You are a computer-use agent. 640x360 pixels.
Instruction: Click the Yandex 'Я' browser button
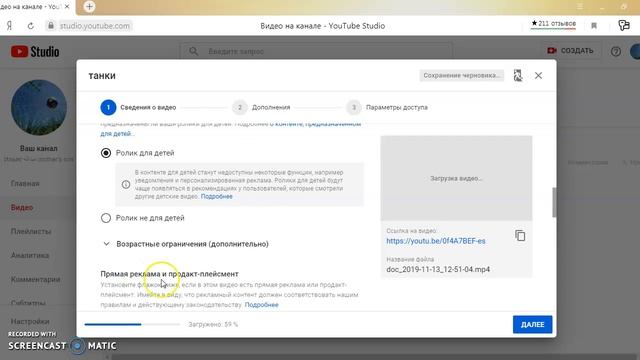(x=9, y=26)
